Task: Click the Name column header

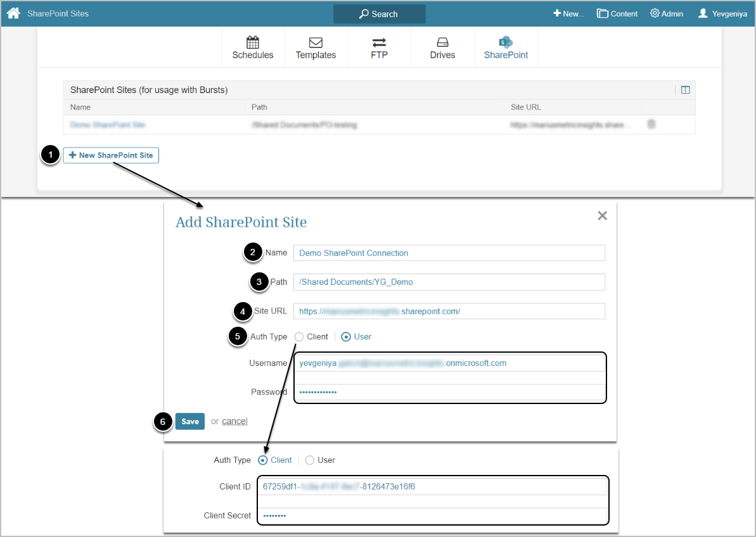Action: [80, 107]
